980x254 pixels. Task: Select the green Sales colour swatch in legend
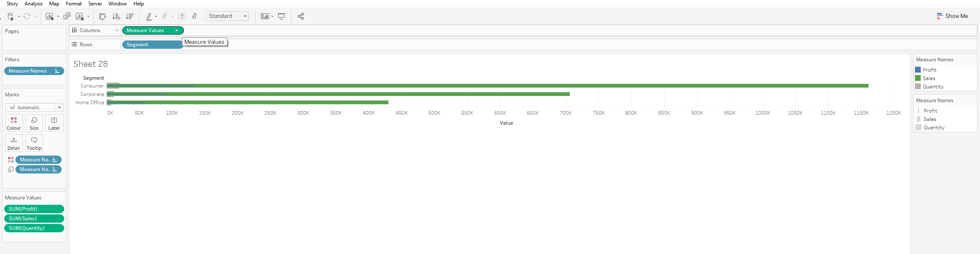point(918,78)
